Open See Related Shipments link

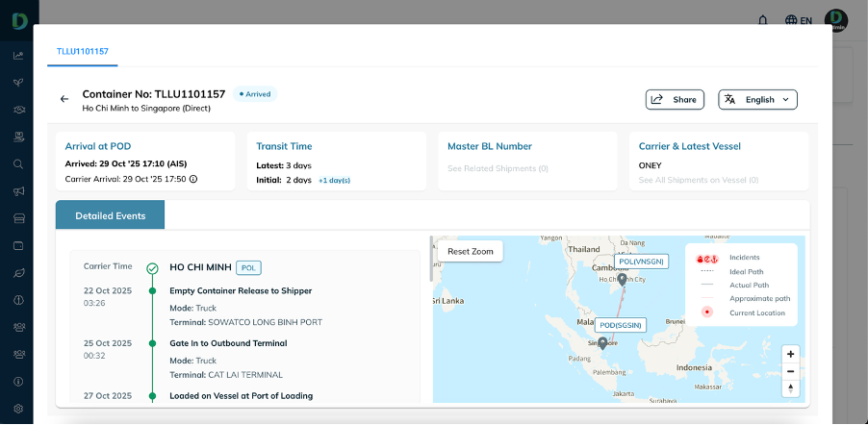coord(498,168)
